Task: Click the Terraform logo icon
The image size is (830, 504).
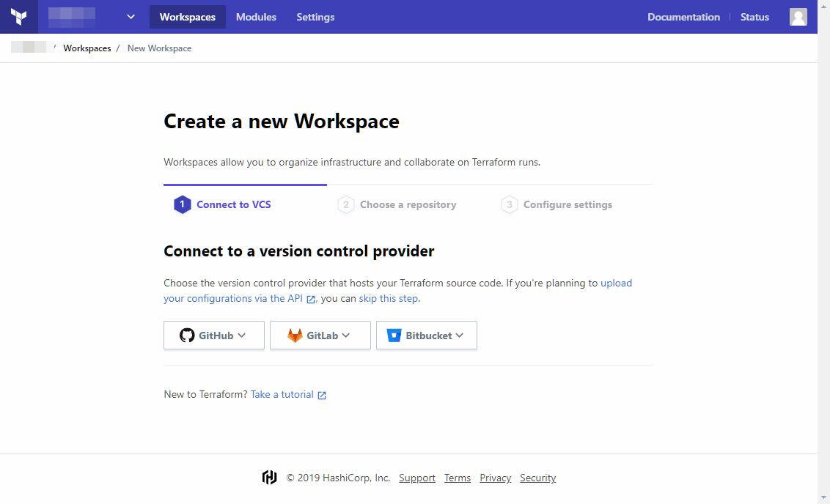Action: point(18,17)
